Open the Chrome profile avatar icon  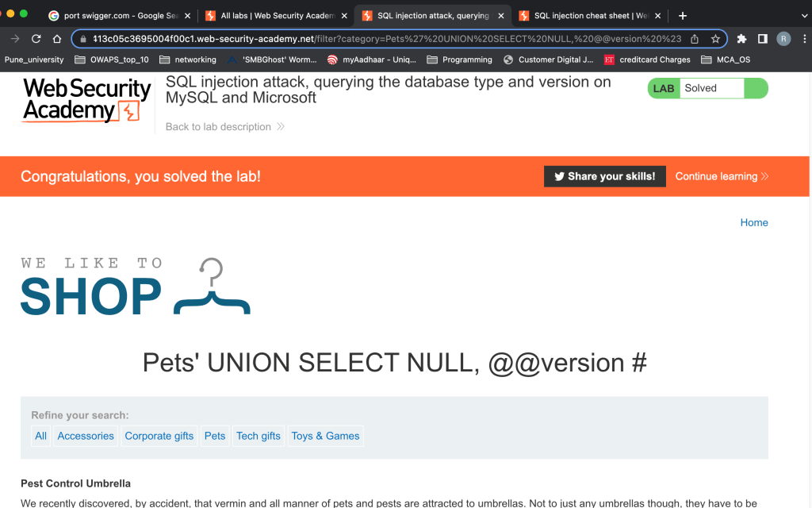coord(783,39)
